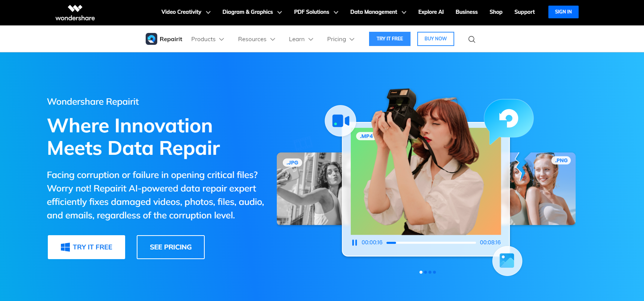Viewport: 644px width, 301px height.
Task: Click the video camera icon bubble
Action: [x=340, y=121]
